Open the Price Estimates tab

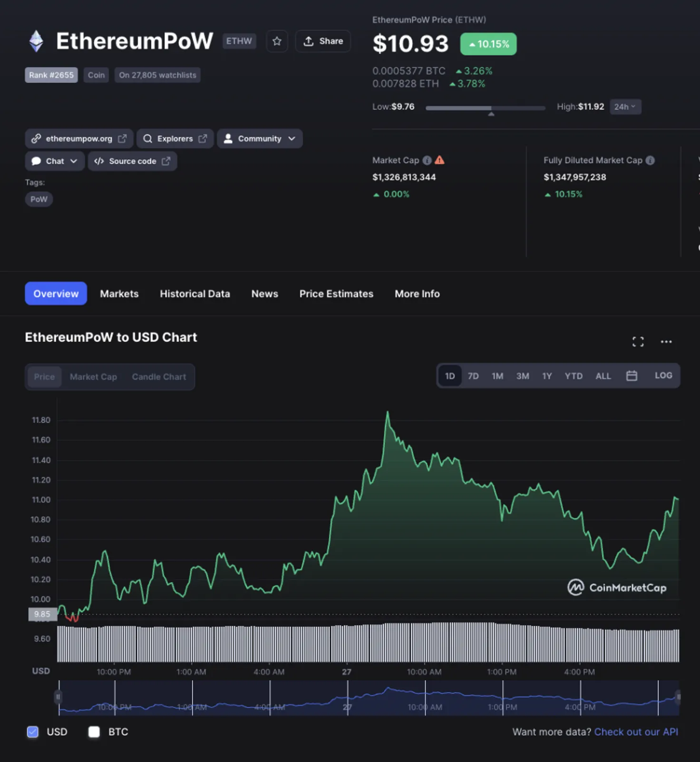pos(336,294)
